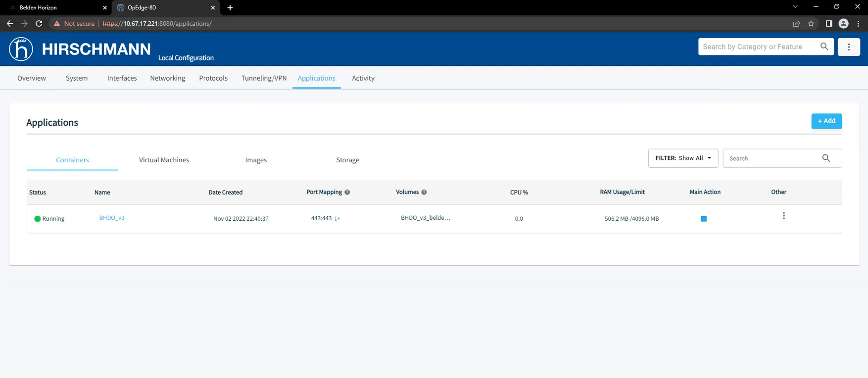Switch to the Images sub-tab
The image size is (868, 378).
[256, 160]
